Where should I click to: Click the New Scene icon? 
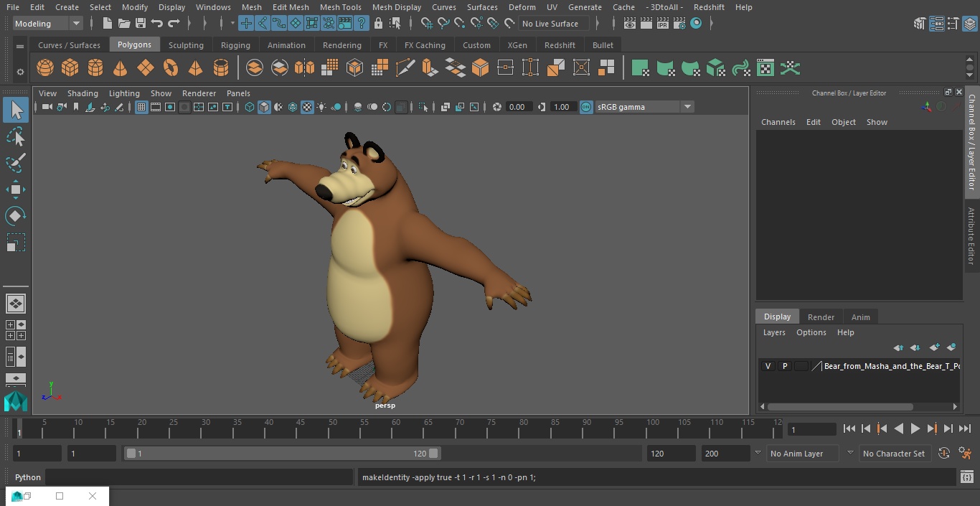[x=107, y=24]
